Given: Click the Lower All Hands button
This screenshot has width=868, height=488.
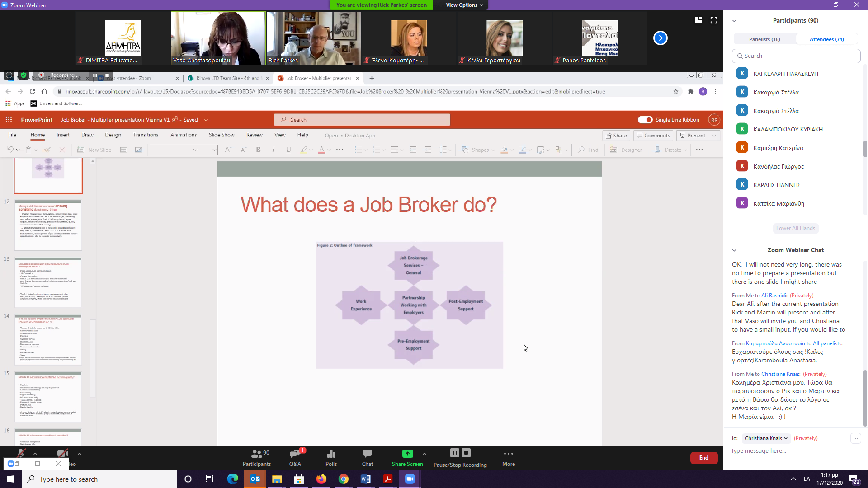Looking at the screenshot, I should click(796, 228).
